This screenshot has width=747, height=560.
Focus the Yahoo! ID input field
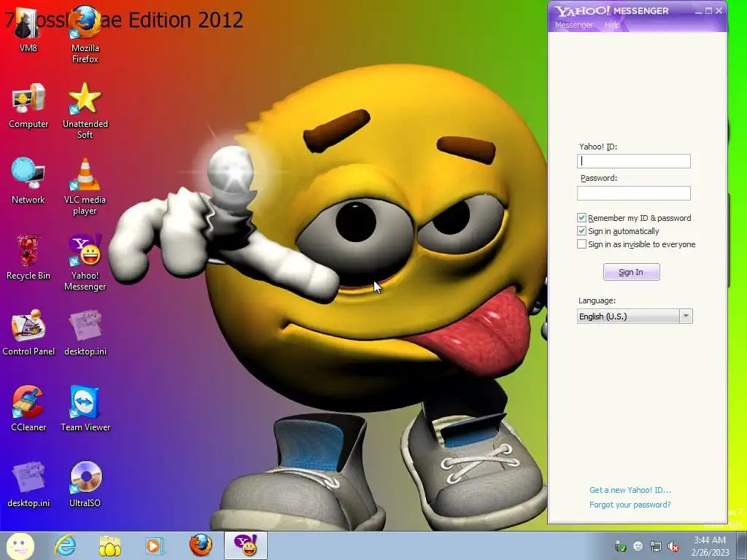634,161
